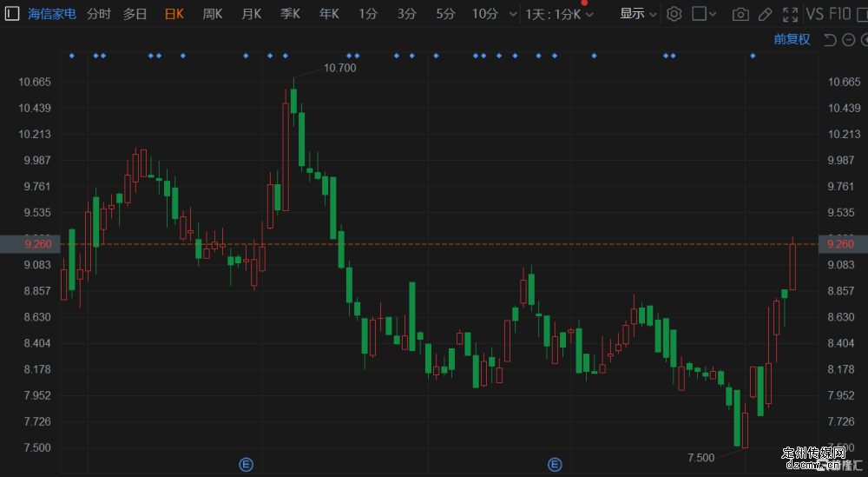Click the leftmost blue event diamond
Viewport: 868px width, 477px height.
click(71, 56)
